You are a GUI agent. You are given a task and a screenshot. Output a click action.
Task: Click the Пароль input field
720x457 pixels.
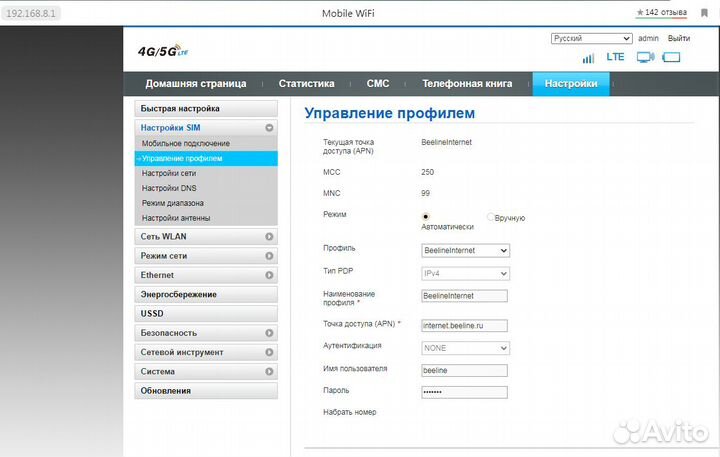[464, 392]
